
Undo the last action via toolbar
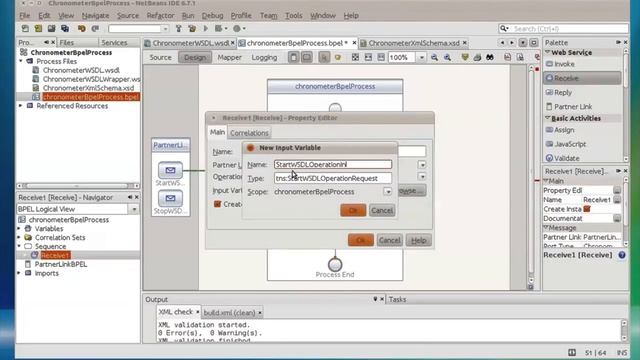[x=82, y=29]
